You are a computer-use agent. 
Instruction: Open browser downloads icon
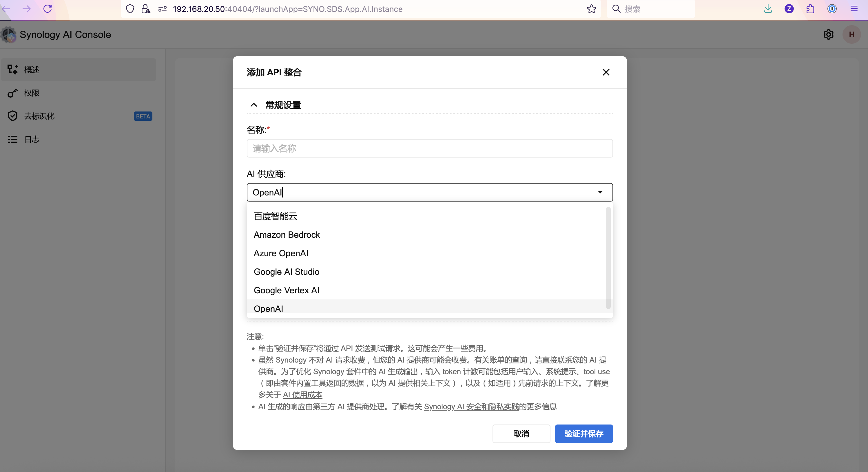point(768,9)
